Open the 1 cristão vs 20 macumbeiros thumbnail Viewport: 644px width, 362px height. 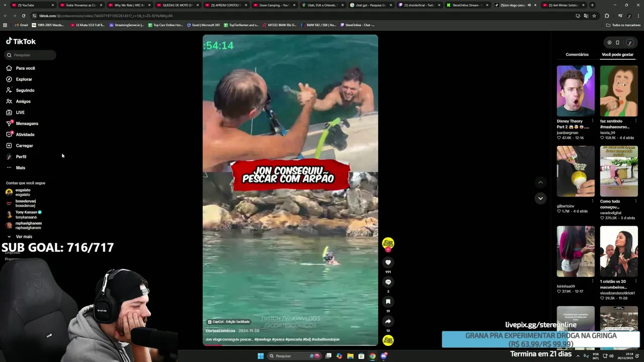coord(619,251)
